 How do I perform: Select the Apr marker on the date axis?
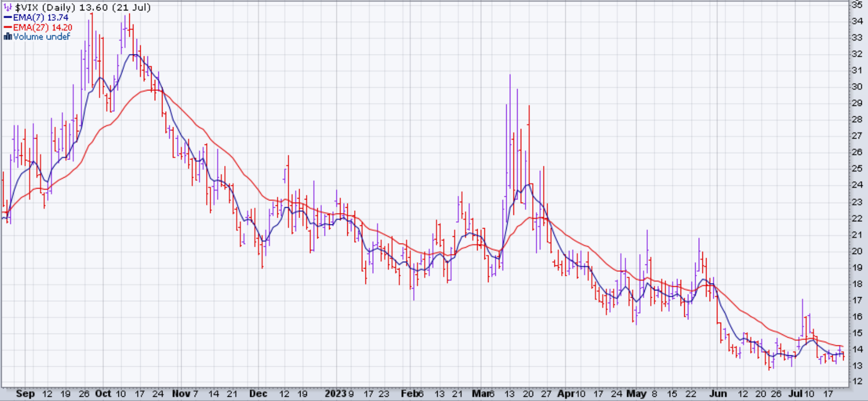[565, 394]
